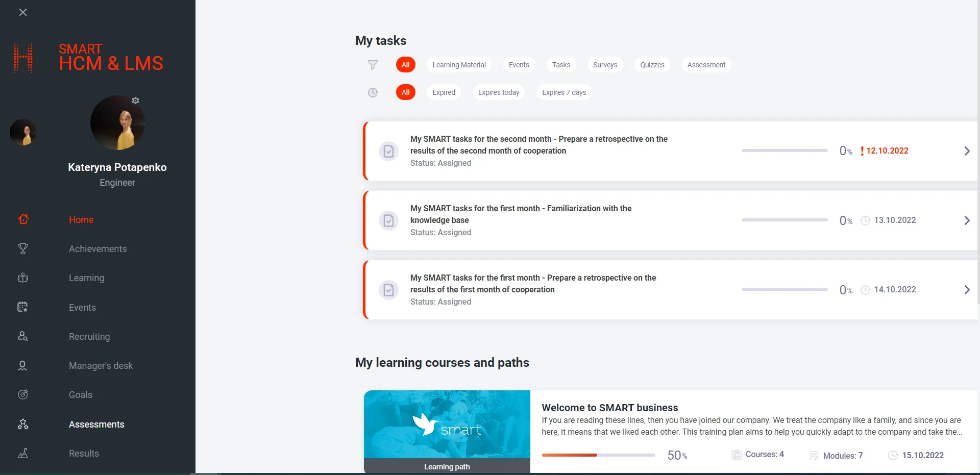This screenshot has width=980, height=475.
Task: Go to Manager's desk menu item
Action: [x=101, y=365]
